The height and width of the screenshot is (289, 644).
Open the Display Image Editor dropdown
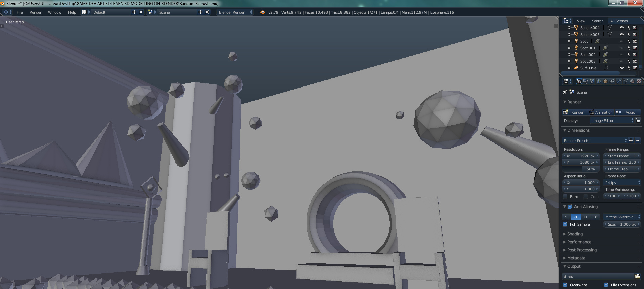pyautogui.click(x=612, y=121)
